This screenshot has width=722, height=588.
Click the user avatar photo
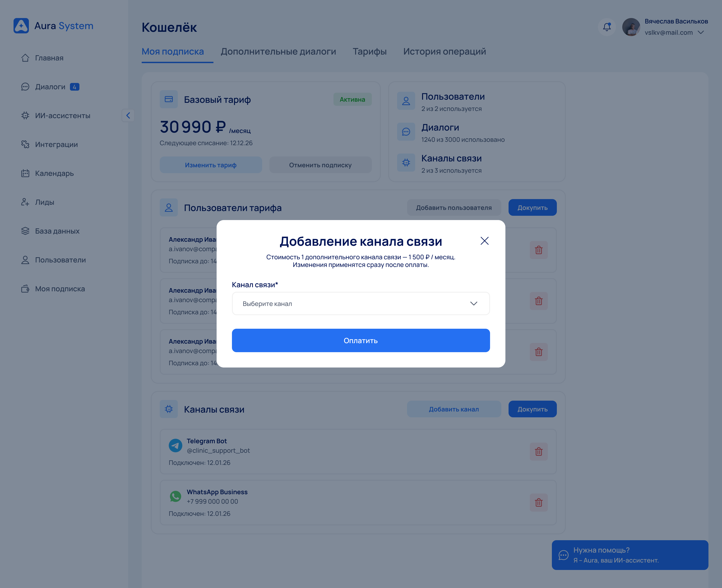(631, 27)
